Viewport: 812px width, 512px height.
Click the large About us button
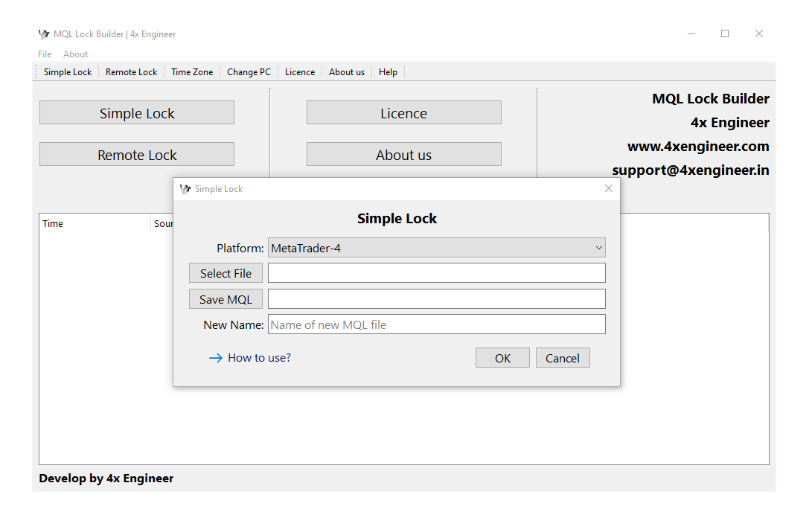coord(404,155)
